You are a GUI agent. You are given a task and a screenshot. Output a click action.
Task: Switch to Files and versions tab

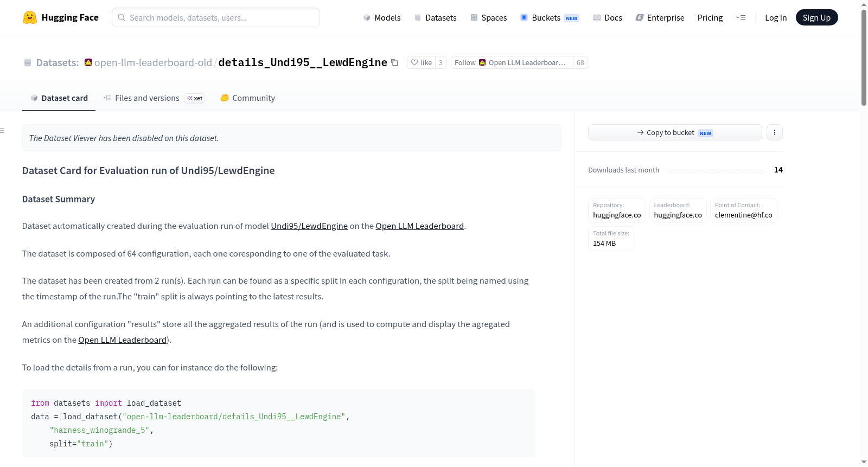154,98
